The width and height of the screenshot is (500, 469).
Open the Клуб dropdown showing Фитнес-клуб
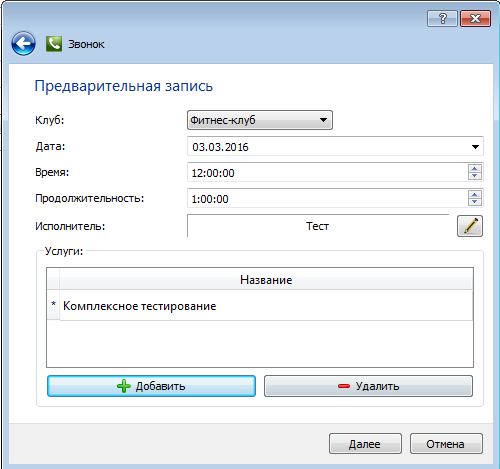[260, 120]
